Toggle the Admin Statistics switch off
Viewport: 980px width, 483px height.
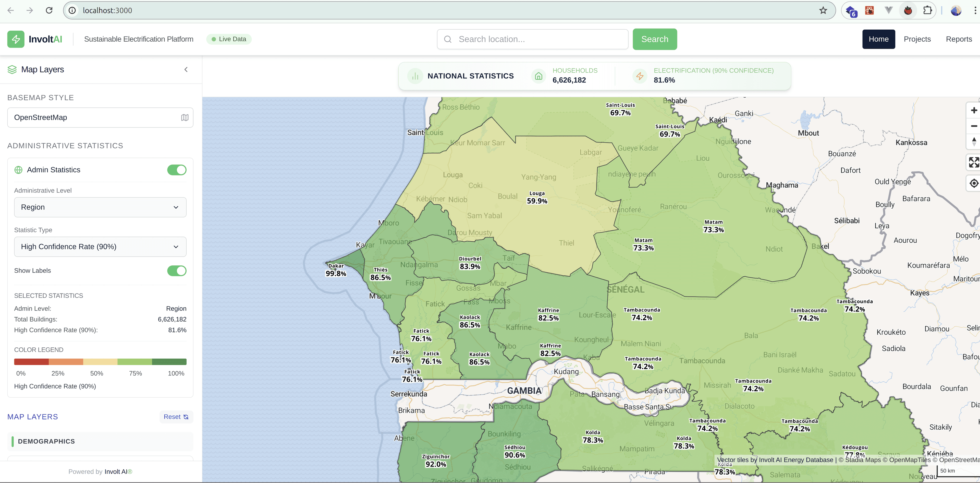point(177,170)
